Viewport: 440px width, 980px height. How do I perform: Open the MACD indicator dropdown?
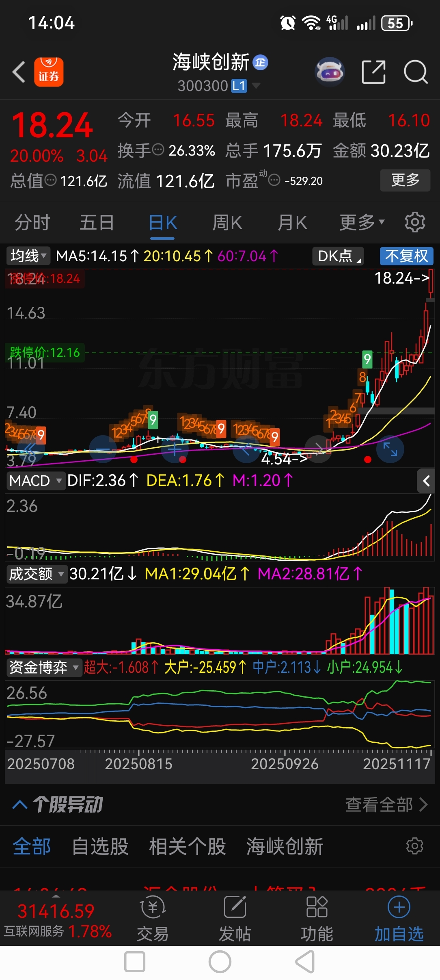tap(36, 481)
